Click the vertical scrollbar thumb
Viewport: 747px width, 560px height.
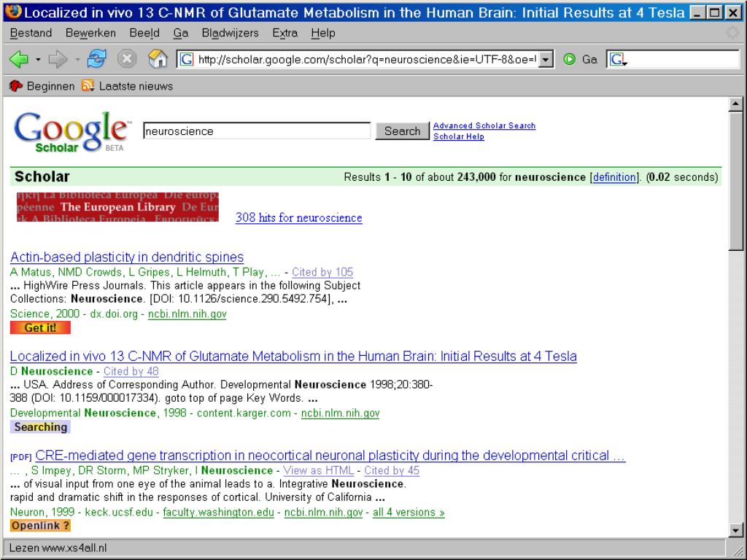click(x=735, y=181)
